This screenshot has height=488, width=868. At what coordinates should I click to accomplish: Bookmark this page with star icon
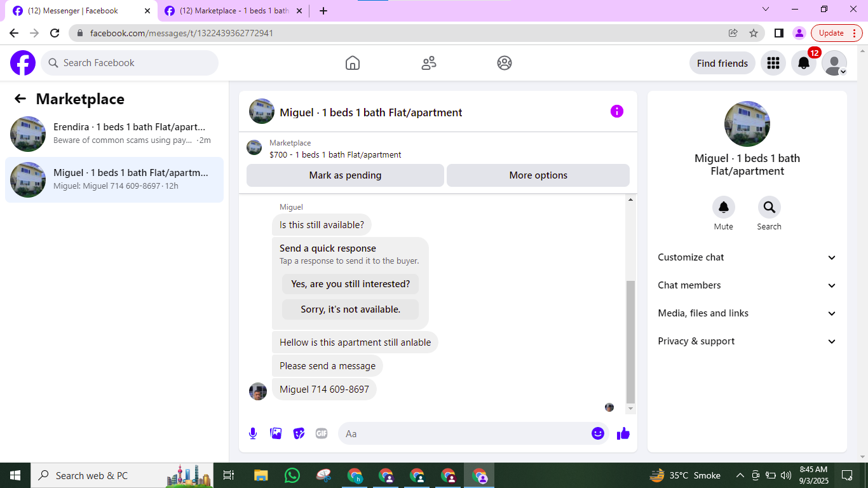(x=754, y=33)
